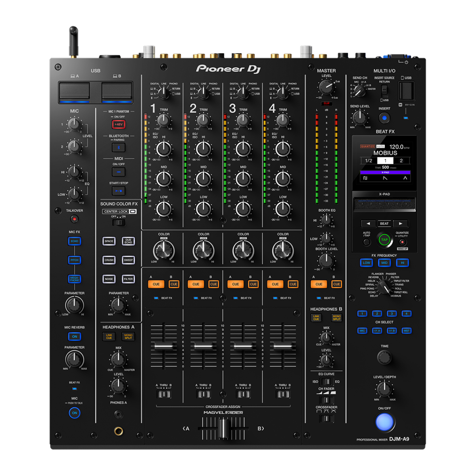This screenshot has width=476, height=476.
Task: Flip the CROSSFADER curve switch
Action: 326,418
